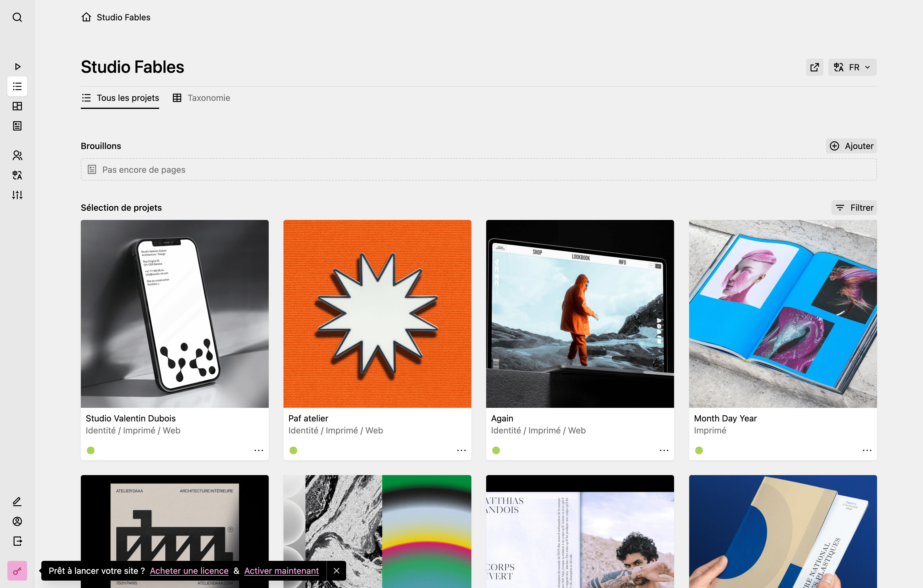Click the Paf atelier title

(x=308, y=418)
